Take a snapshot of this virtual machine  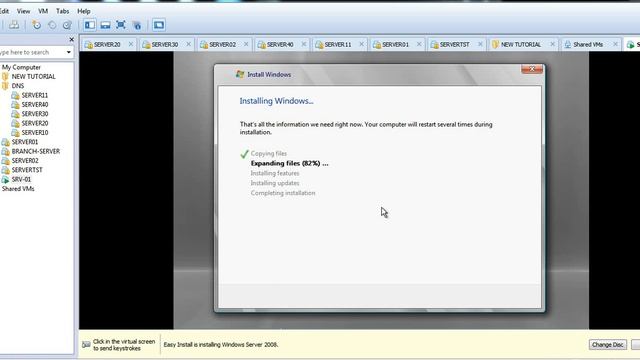[36, 25]
